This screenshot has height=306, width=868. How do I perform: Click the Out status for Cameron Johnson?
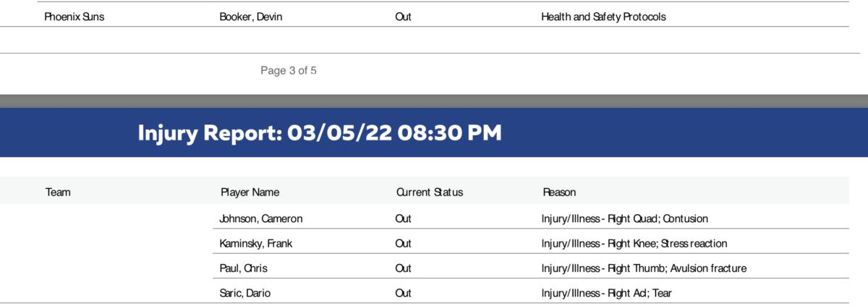(403, 218)
